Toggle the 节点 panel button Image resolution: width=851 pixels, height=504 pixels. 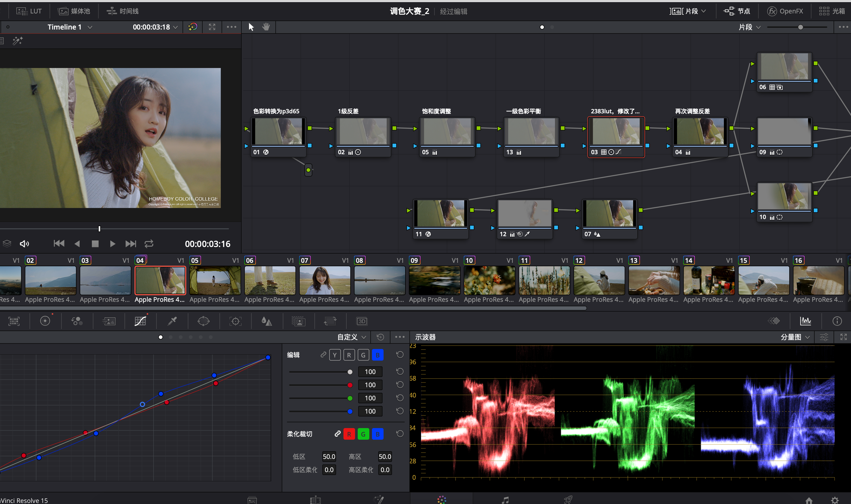(x=737, y=11)
